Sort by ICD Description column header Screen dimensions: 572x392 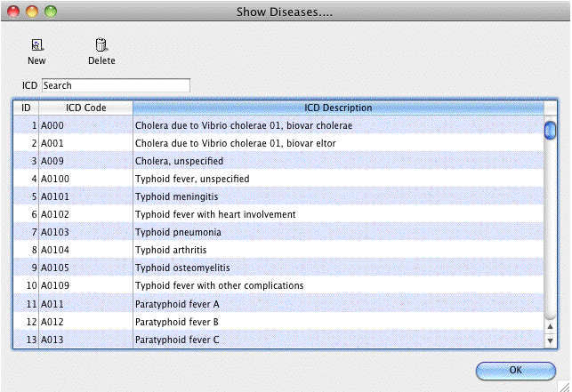338,108
